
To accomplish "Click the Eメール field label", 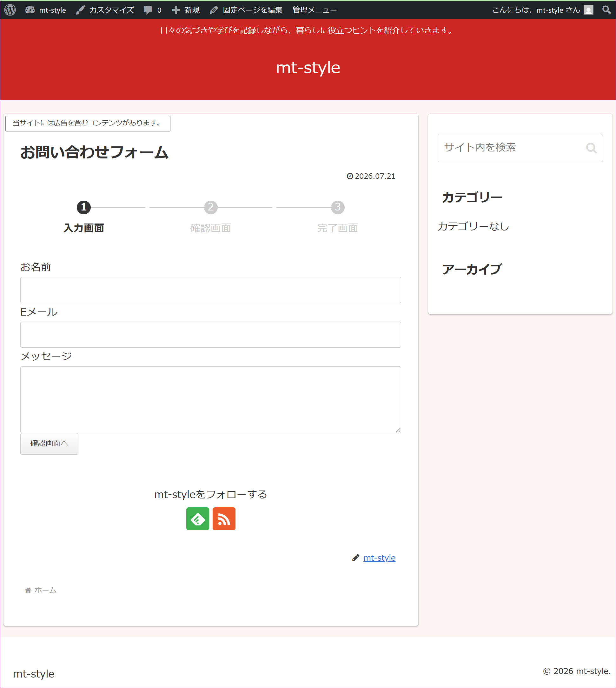I will pos(39,312).
